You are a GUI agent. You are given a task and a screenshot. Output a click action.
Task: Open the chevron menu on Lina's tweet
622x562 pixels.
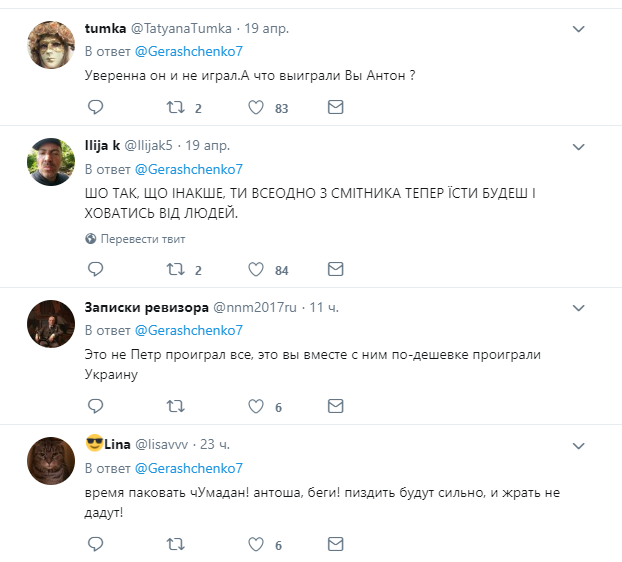(578, 445)
